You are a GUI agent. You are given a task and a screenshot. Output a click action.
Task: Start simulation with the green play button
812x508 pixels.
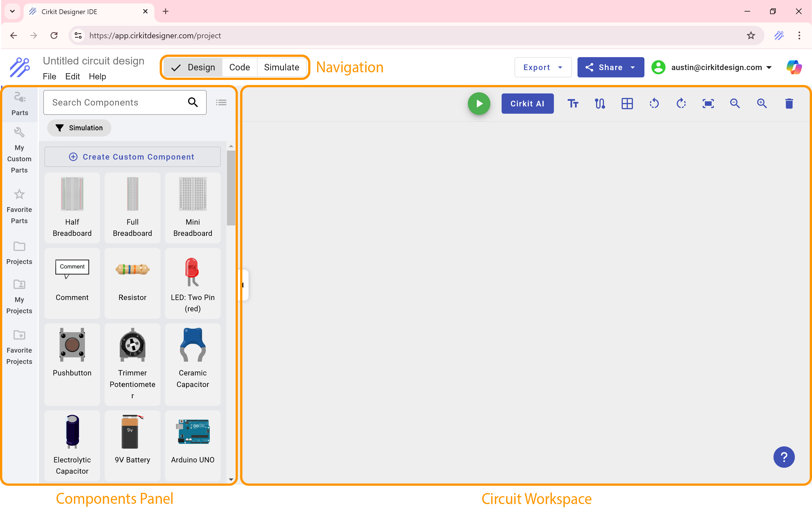tap(479, 104)
